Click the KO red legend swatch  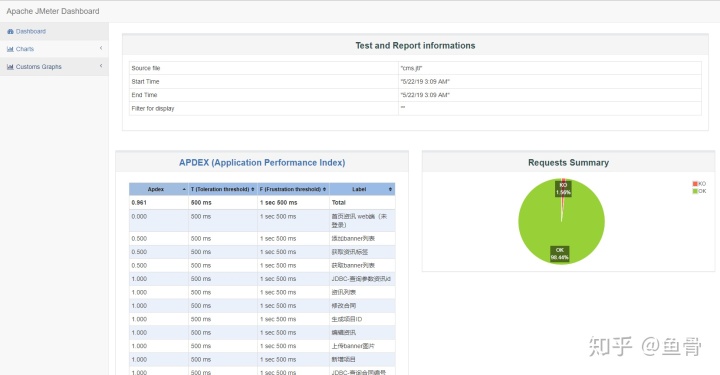pos(695,184)
